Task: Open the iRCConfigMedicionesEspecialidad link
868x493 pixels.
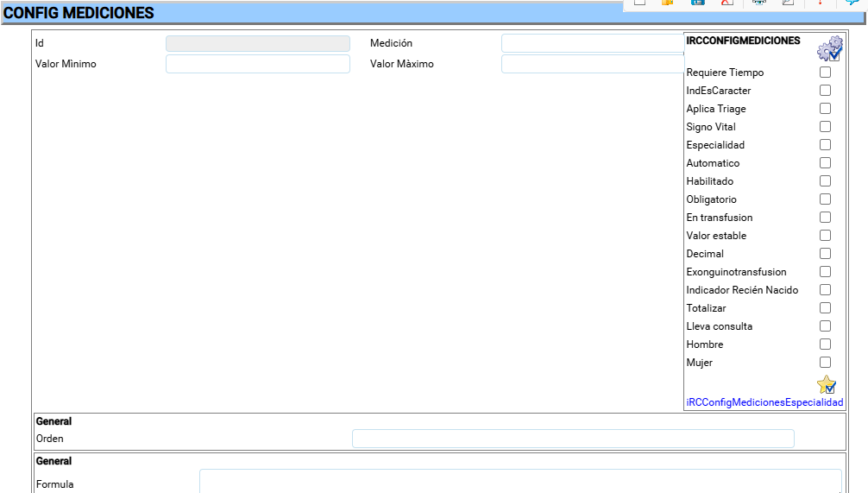Action: (x=764, y=402)
